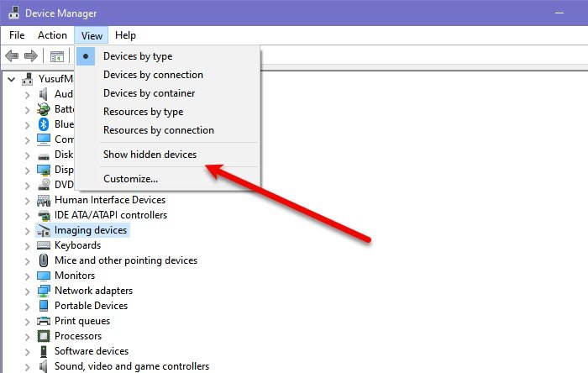588x373 pixels.
Task: Choose Customize... from the View menu
Action: tap(130, 178)
